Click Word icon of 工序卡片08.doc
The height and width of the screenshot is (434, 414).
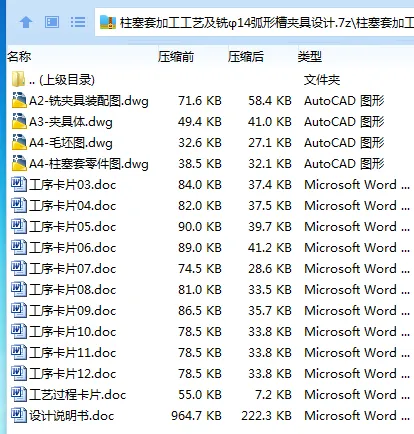point(19,289)
